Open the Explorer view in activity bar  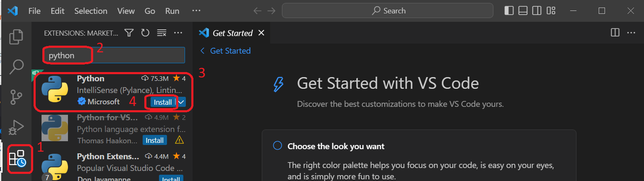point(16,36)
